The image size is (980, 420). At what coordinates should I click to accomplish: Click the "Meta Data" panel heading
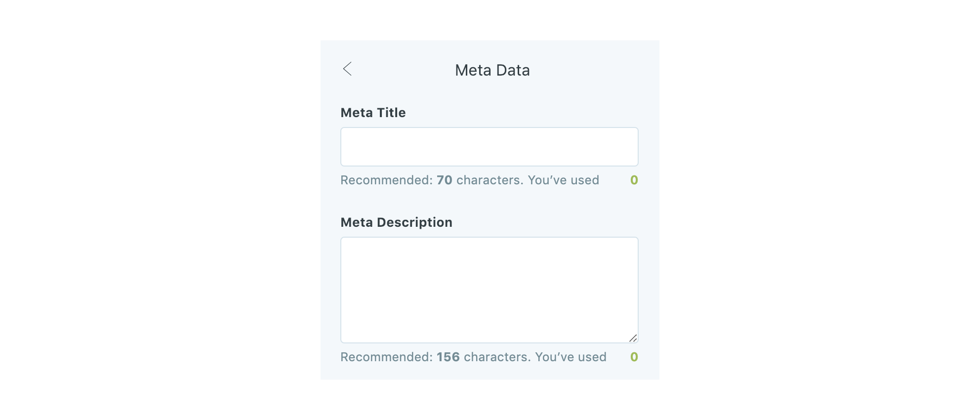point(492,70)
